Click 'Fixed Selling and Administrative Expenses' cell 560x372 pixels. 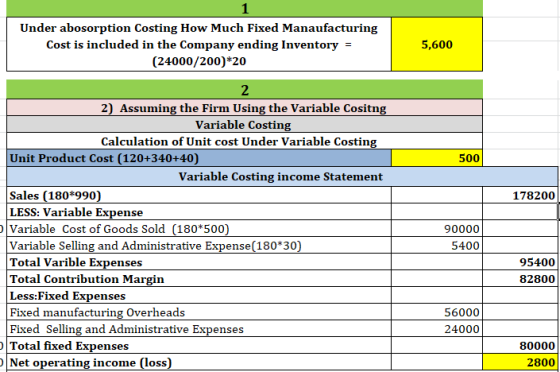[199, 329]
